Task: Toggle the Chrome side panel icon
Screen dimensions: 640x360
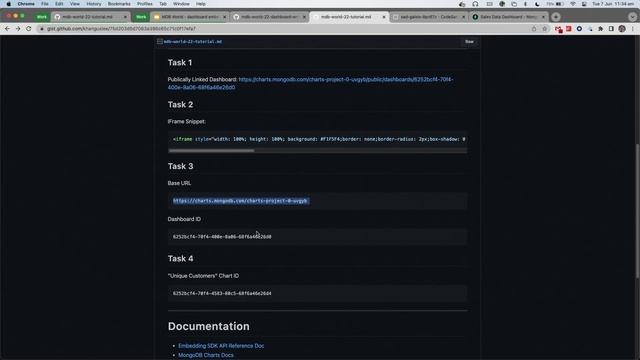Action: (611, 29)
